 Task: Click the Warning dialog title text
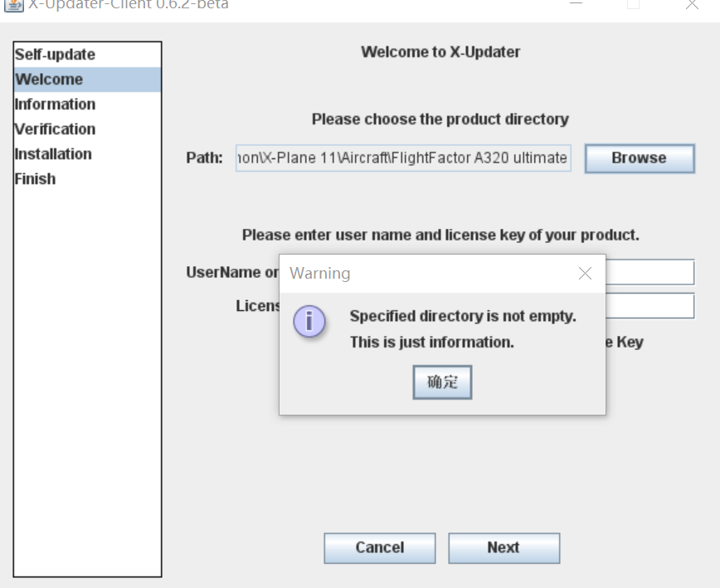point(320,274)
